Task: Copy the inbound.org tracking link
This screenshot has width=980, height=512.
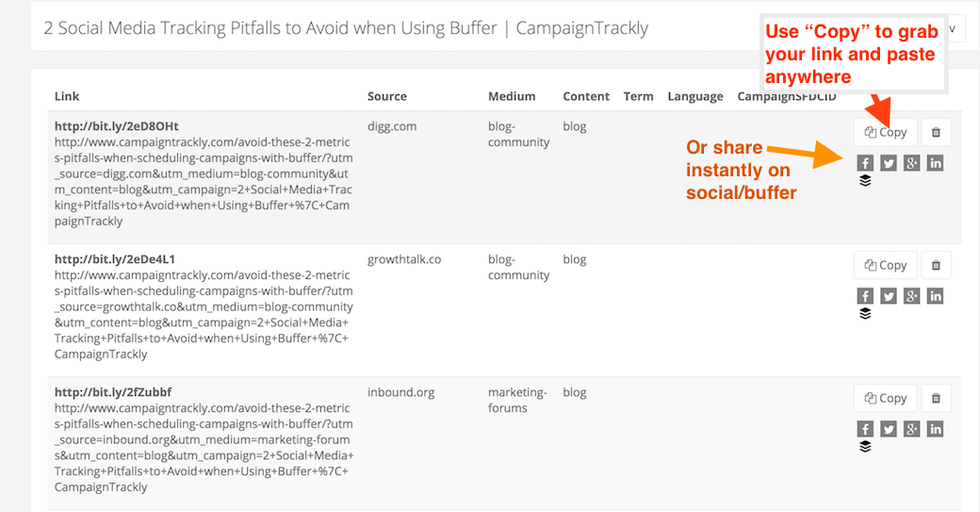Action: click(886, 398)
